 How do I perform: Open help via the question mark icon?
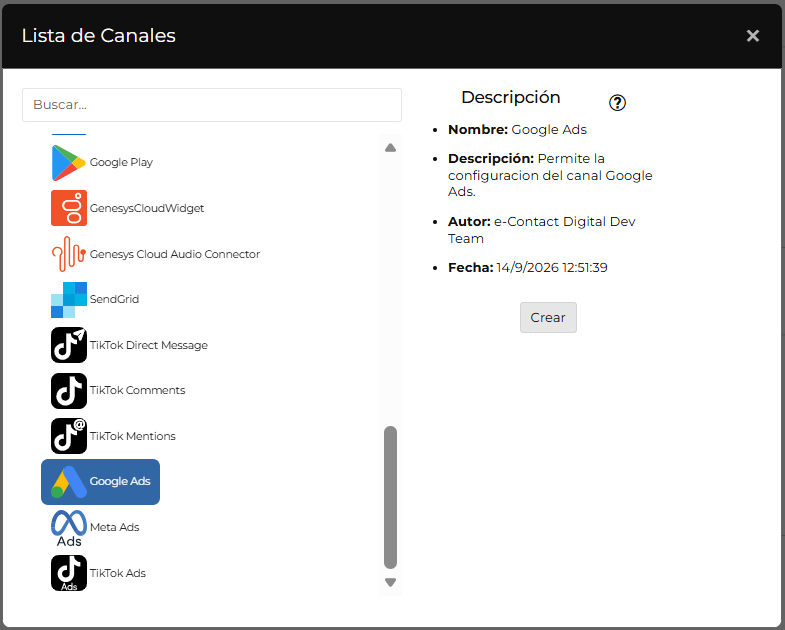[617, 103]
